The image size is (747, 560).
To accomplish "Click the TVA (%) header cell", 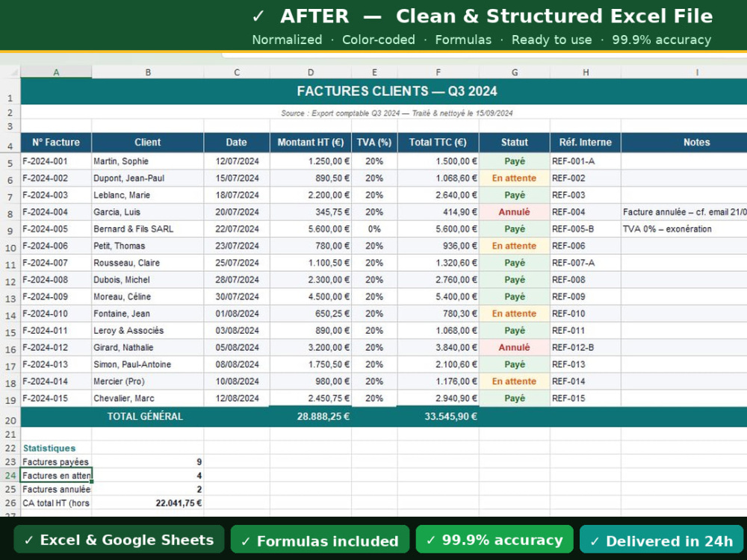I will [x=374, y=143].
